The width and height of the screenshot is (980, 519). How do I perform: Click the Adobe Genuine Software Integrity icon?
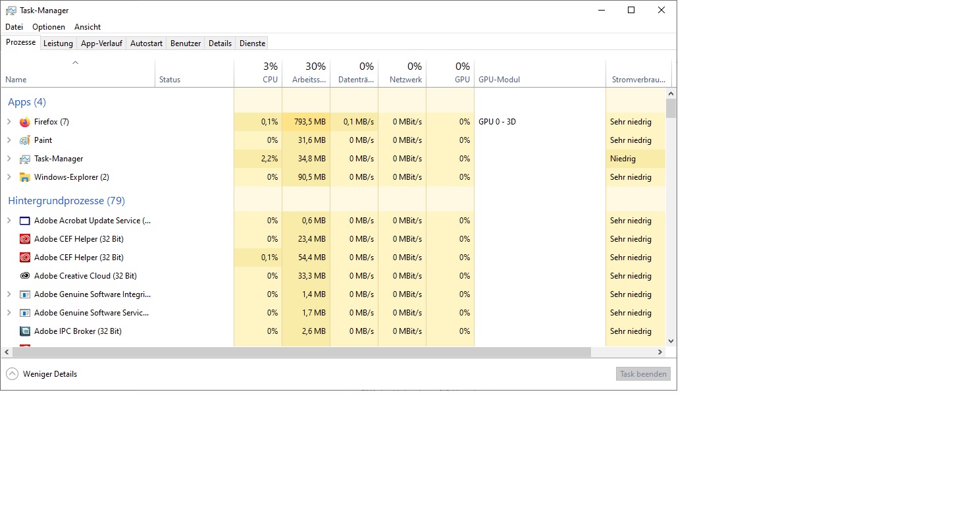pos(25,294)
